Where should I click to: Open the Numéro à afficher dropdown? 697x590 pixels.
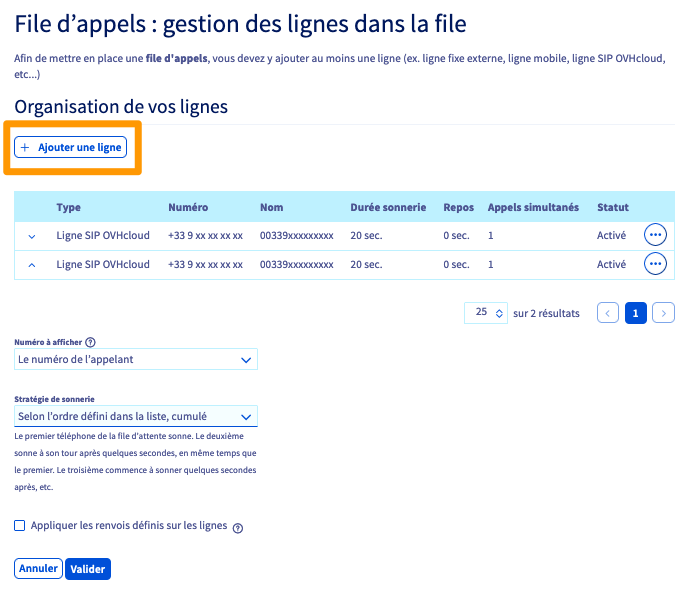(137, 359)
